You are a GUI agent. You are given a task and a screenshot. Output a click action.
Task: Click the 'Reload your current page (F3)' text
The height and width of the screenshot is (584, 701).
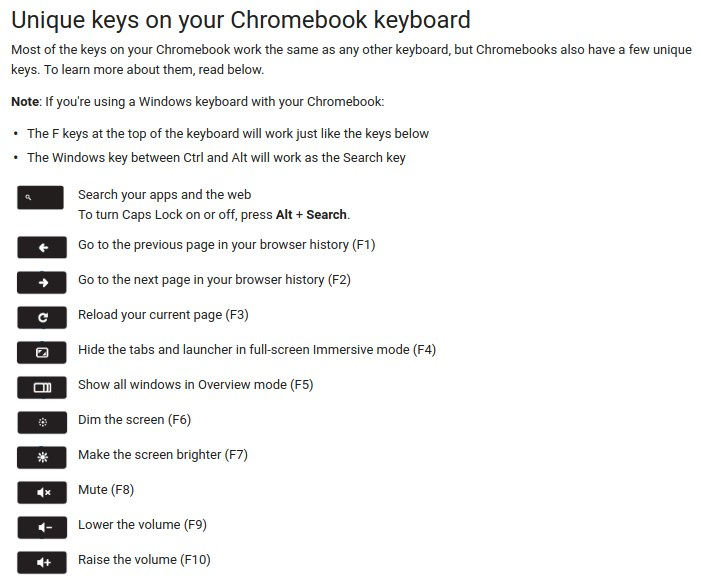click(163, 315)
